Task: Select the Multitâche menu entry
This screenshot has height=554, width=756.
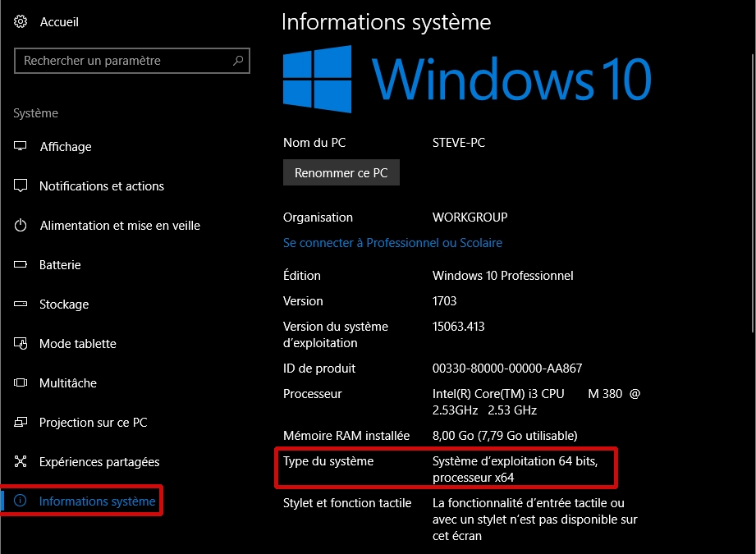Action: (x=68, y=383)
